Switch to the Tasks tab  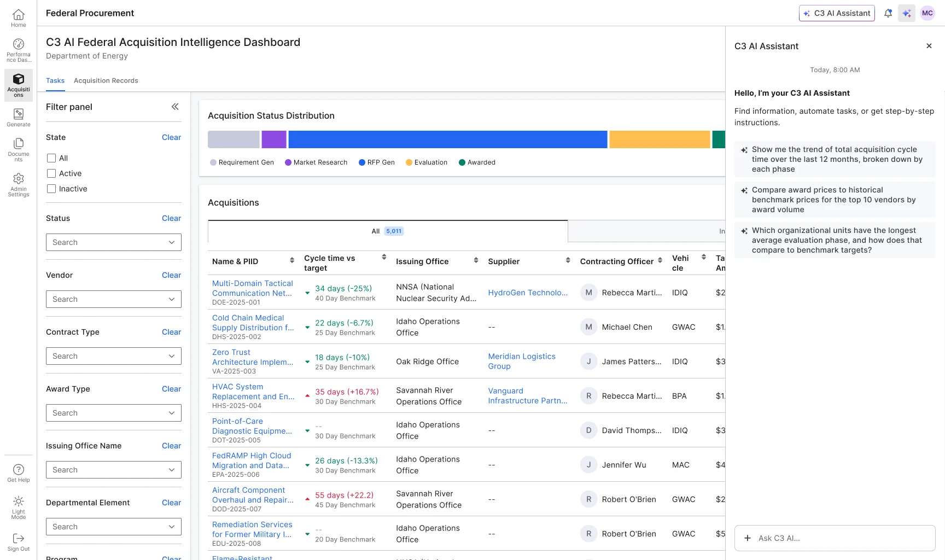[55, 80]
